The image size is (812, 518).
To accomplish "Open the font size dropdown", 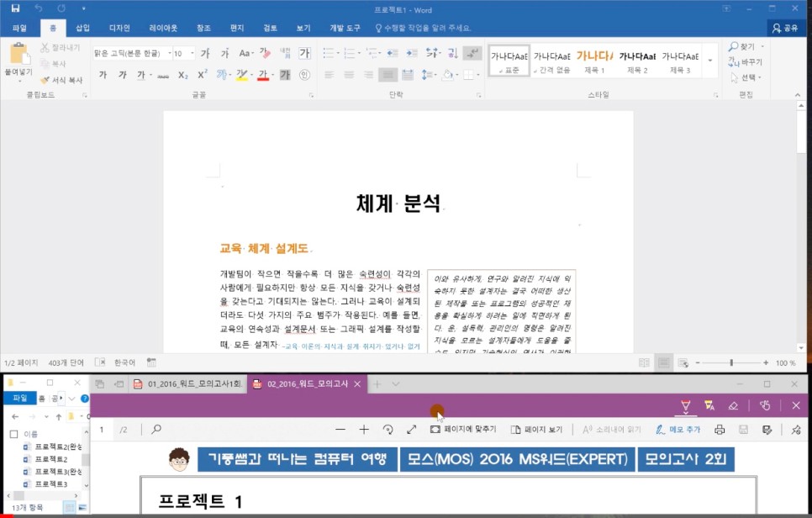I will (x=192, y=53).
